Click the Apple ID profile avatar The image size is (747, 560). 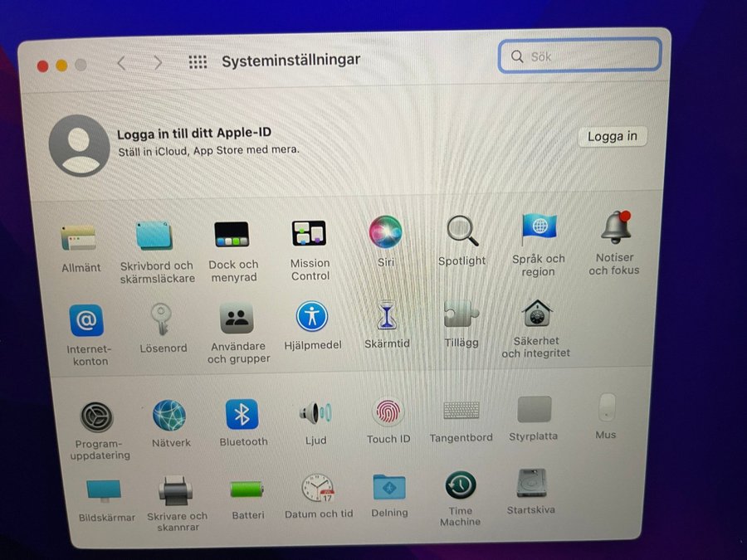point(79,145)
